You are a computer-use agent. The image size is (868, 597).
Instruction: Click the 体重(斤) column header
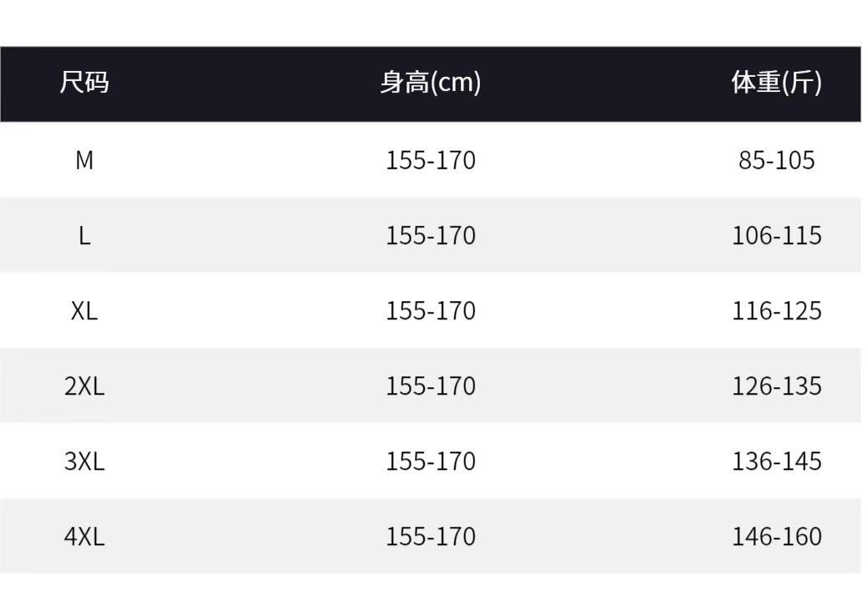[776, 83]
